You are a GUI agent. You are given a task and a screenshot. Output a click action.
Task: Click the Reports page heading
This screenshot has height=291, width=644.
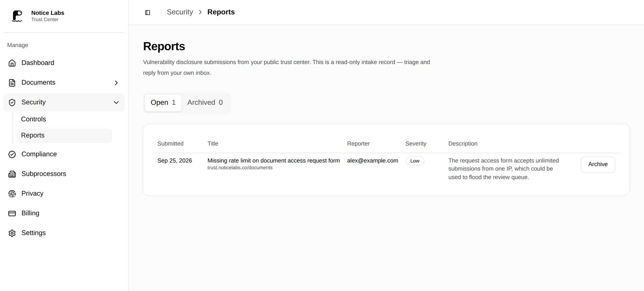click(164, 46)
